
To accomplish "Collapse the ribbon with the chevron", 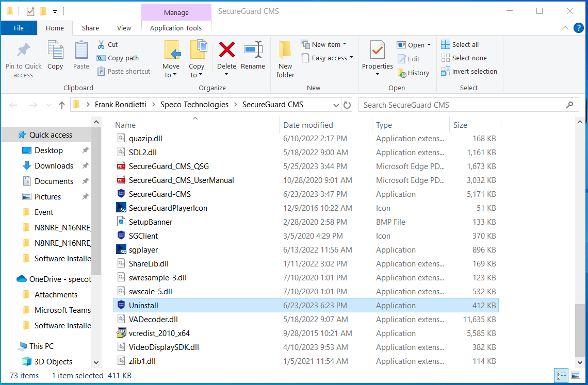I will point(565,28).
